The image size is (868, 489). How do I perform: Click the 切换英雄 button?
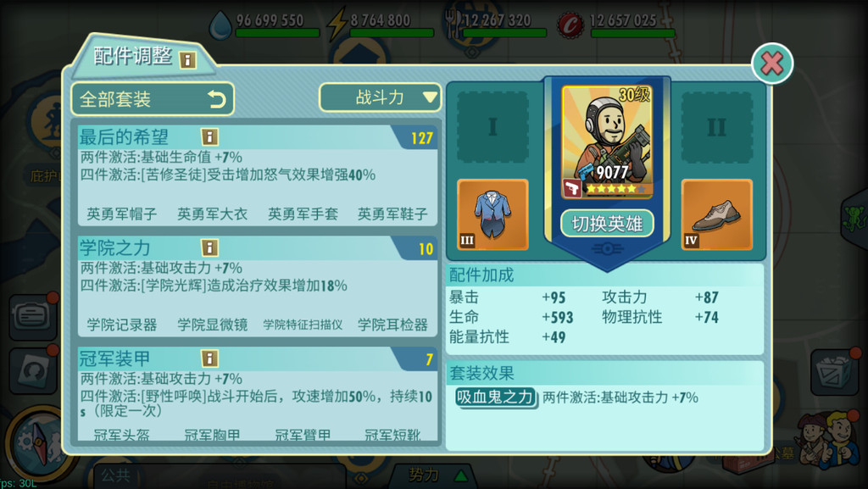607,224
